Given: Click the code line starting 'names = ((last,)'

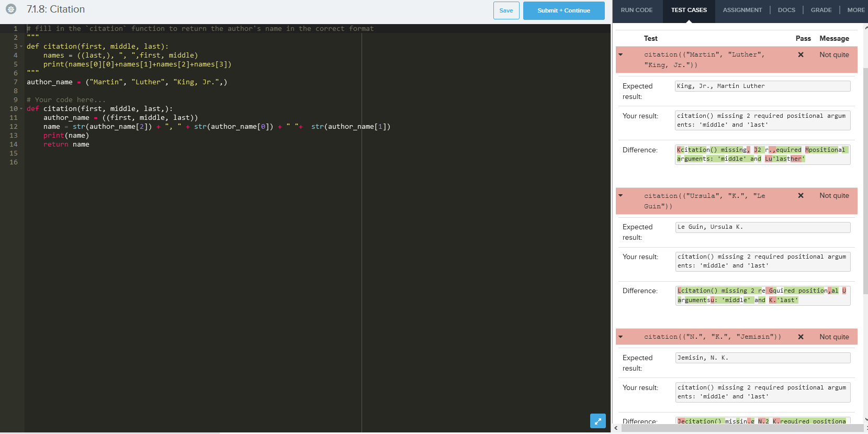Looking at the screenshot, I should click(120, 55).
